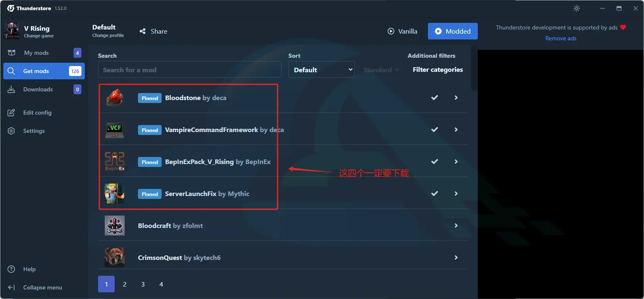The height and width of the screenshot is (299, 644).
Task: Open Settings in the sidebar
Action: pyautogui.click(x=44, y=131)
